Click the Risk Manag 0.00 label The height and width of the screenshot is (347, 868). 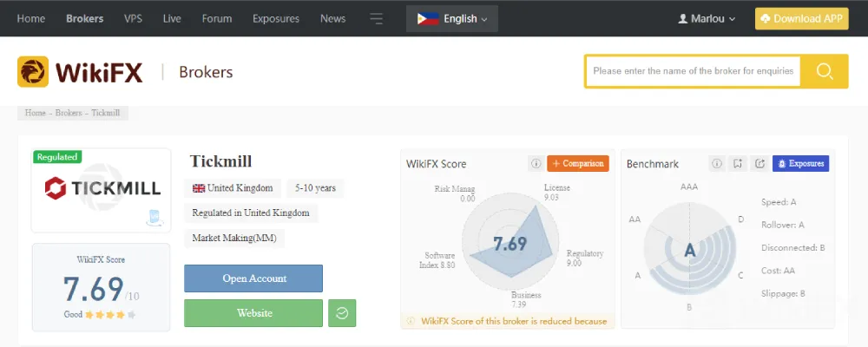point(455,193)
